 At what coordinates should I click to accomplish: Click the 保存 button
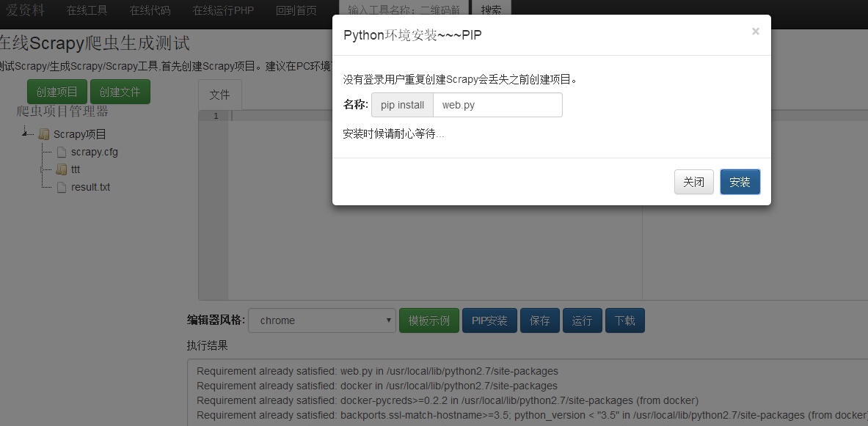coord(540,320)
